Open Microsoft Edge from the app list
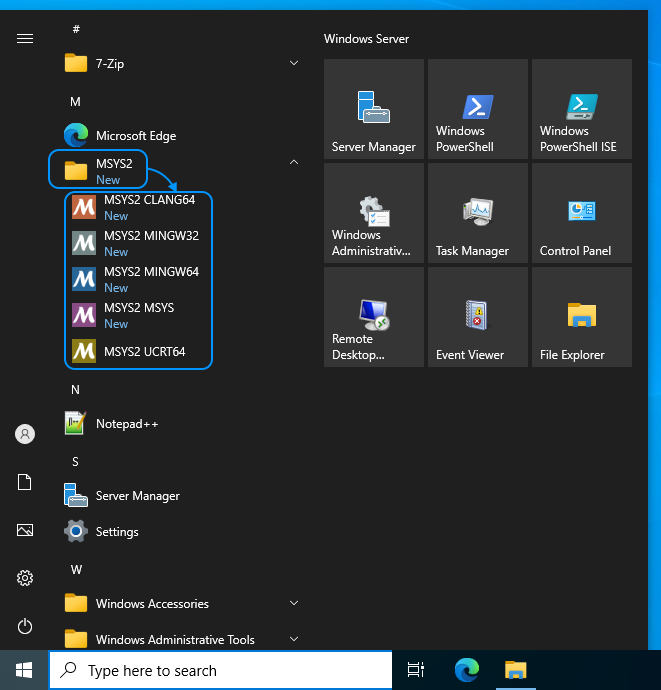661x690 pixels. click(x=181, y=136)
